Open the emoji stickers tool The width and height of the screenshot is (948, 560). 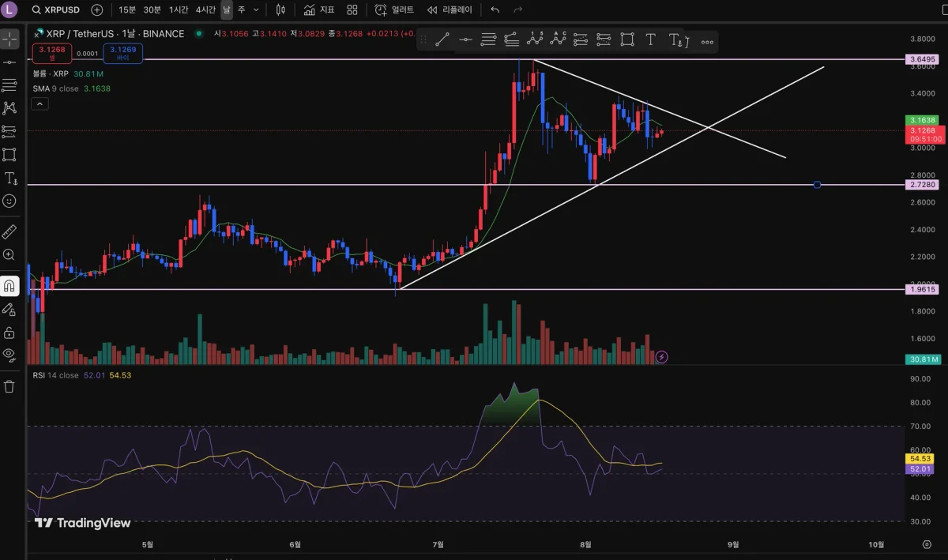point(9,201)
